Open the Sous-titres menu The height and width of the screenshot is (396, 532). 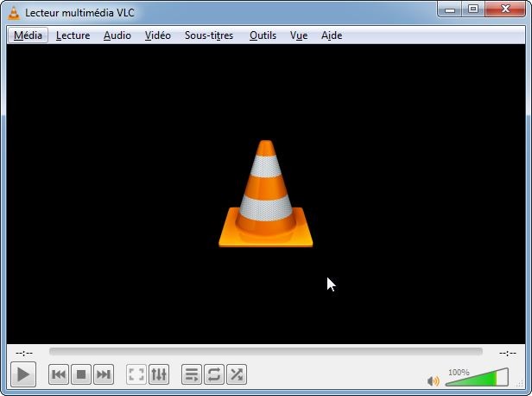pyautogui.click(x=209, y=35)
